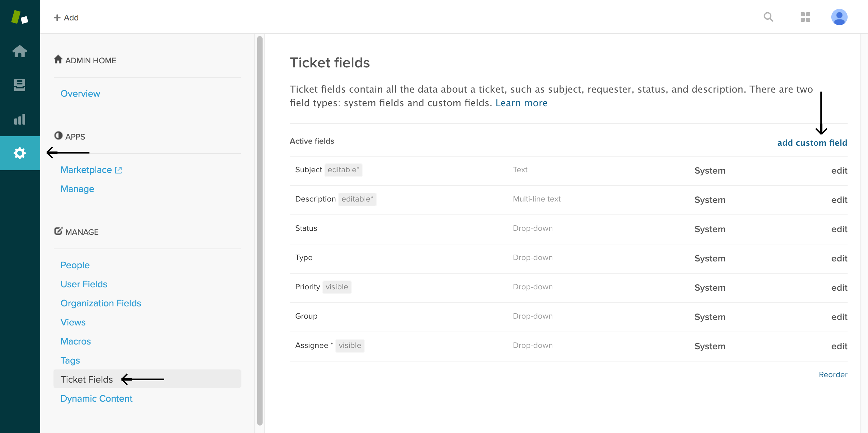
Task: Click the + Add button
Action: [66, 18]
